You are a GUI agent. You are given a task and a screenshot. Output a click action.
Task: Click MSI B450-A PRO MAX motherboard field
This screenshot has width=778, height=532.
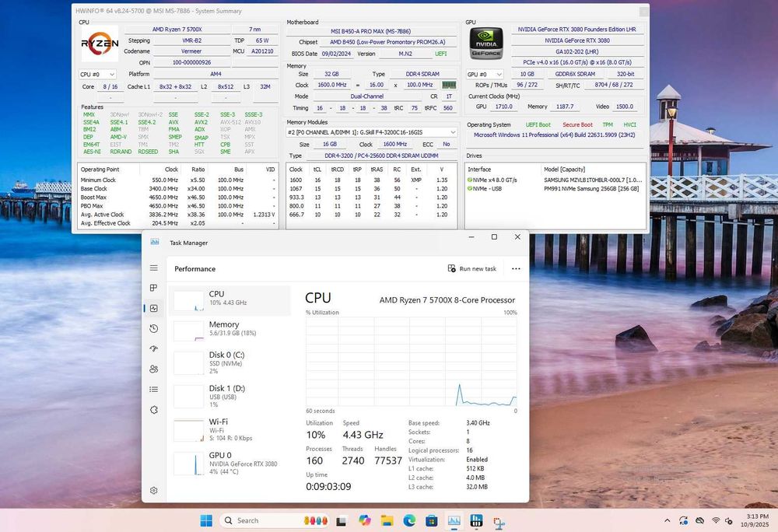(370, 31)
